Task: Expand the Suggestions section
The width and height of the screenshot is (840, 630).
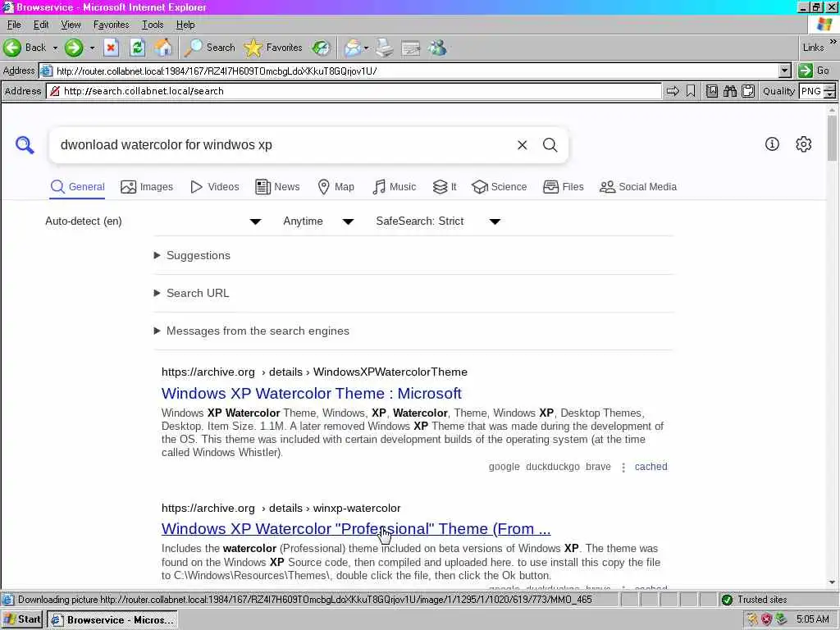Action: pyautogui.click(x=192, y=256)
